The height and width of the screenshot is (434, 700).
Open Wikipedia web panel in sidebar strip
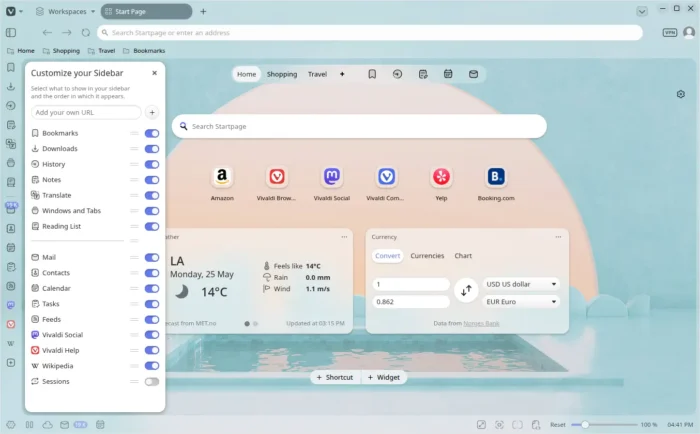coord(11,343)
